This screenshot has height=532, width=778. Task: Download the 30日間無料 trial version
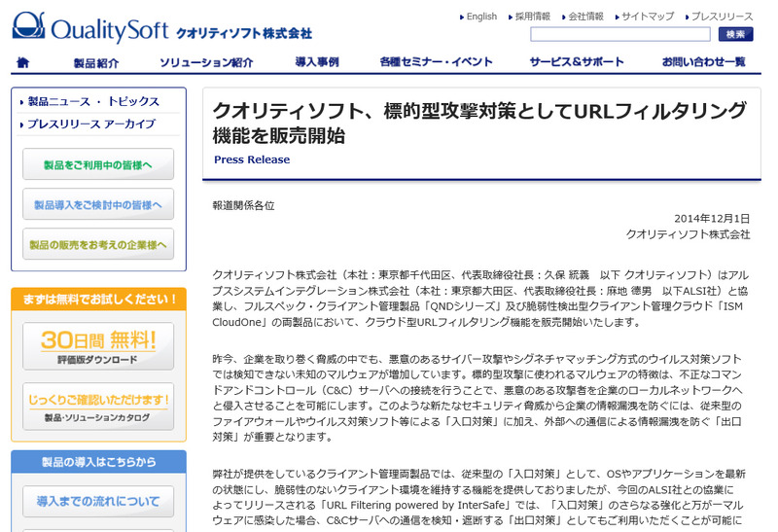pos(98,345)
